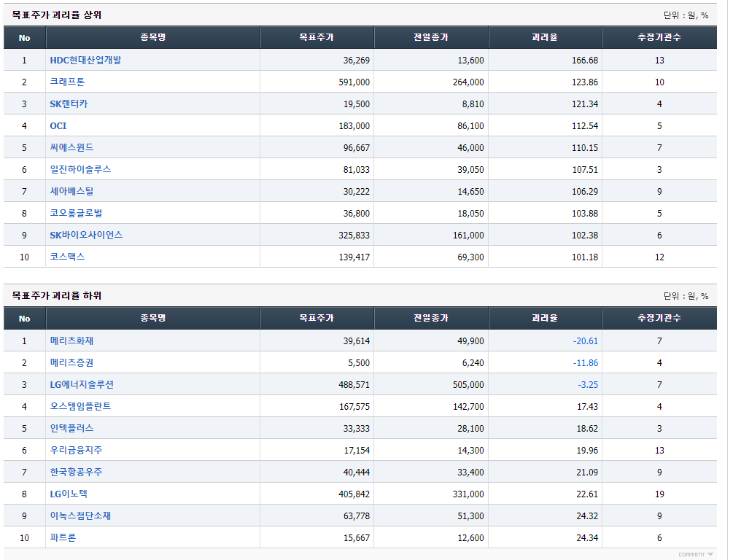Screen dimensions: 733x560
Task: Click the 괴리율 header in upper table
Action: click(x=545, y=37)
